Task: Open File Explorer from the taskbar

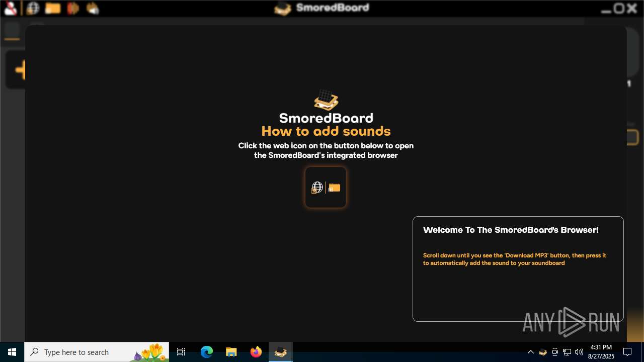Action: pos(231,352)
